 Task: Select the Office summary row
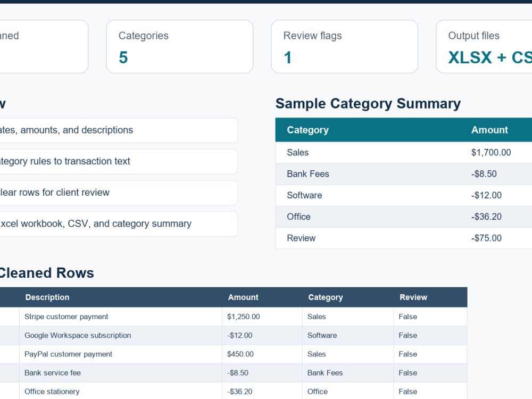tap(404, 217)
